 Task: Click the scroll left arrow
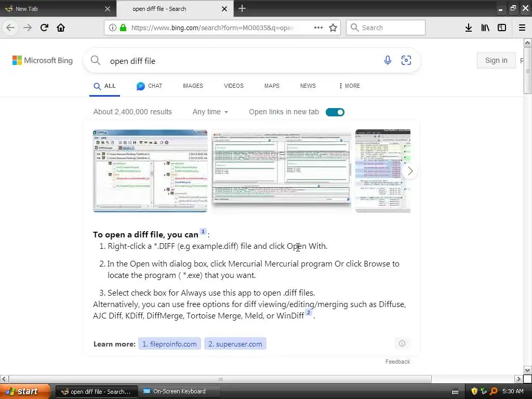click(4, 379)
